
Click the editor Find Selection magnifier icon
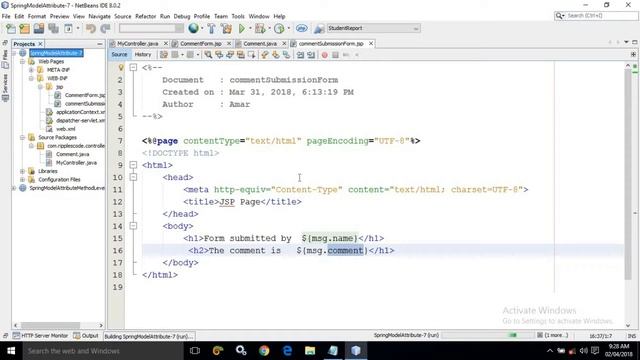[208, 55]
